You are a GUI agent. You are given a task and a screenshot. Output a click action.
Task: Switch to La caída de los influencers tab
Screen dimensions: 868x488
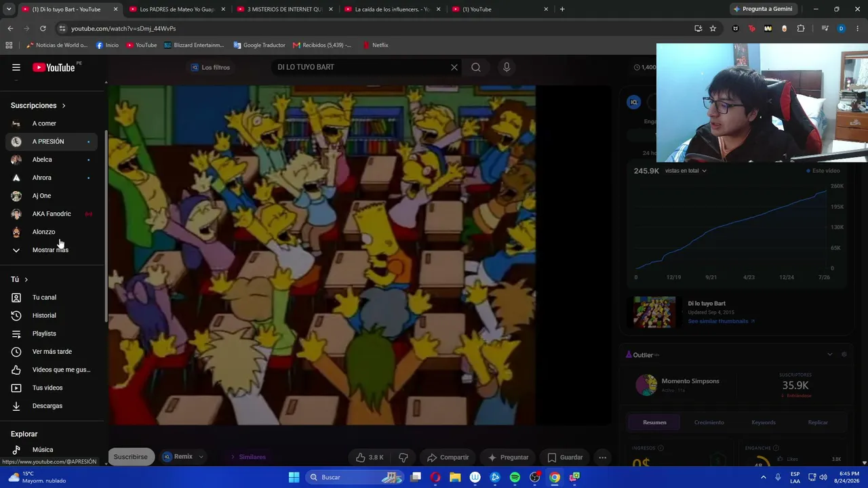pos(392,9)
